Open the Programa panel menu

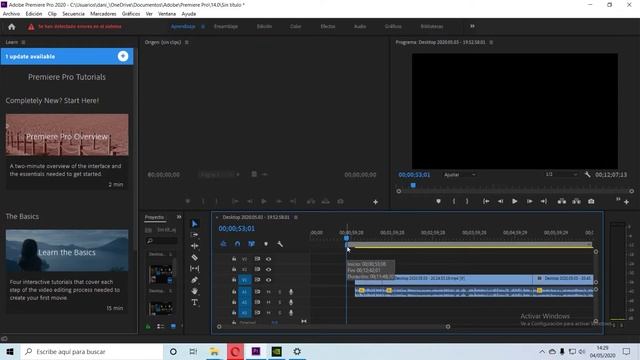[491, 42]
